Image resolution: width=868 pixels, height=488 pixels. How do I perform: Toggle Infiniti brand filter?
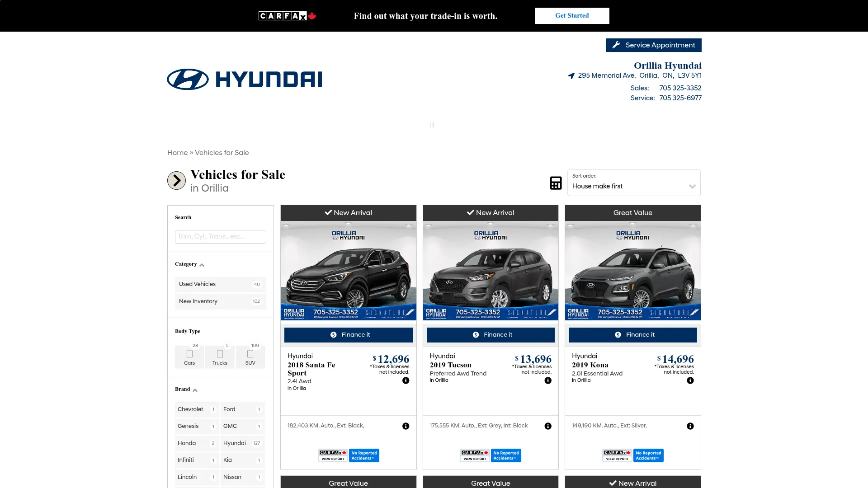(x=197, y=460)
